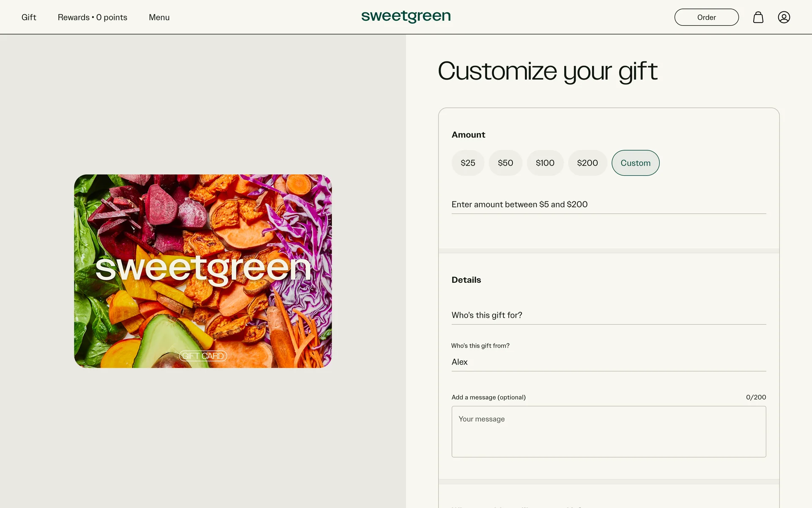Image resolution: width=812 pixels, height=508 pixels.
Task: Click the Customize your gift heading
Action: (x=548, y=71)
